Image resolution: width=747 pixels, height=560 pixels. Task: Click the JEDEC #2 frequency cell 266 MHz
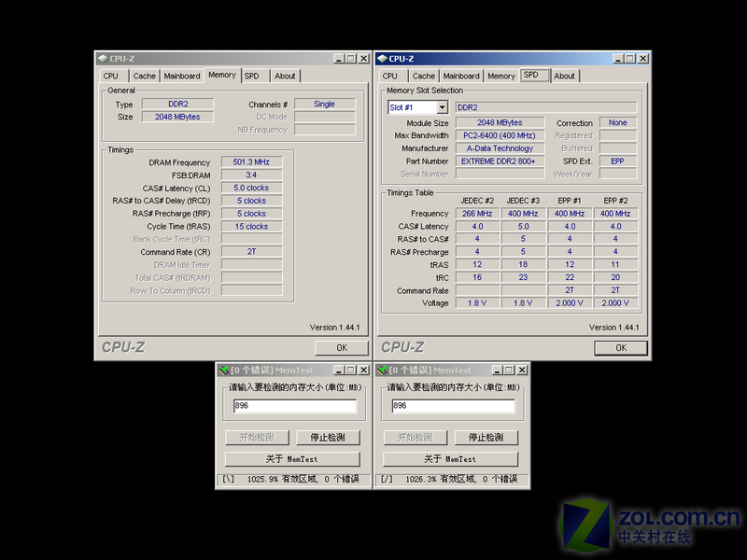point(477,214)
